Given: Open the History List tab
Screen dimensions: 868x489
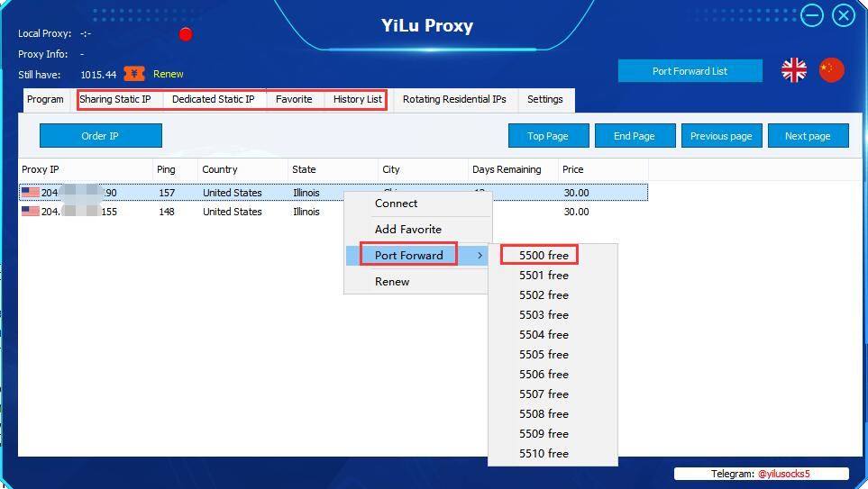Looking at the screenshot, I should pos(357,100).
